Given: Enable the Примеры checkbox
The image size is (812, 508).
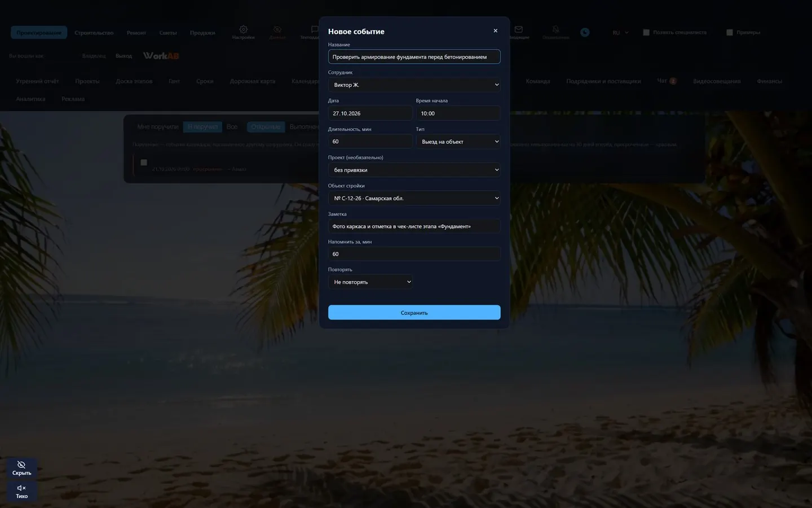Looking at the screenshot, I should (x=730, y=33).
